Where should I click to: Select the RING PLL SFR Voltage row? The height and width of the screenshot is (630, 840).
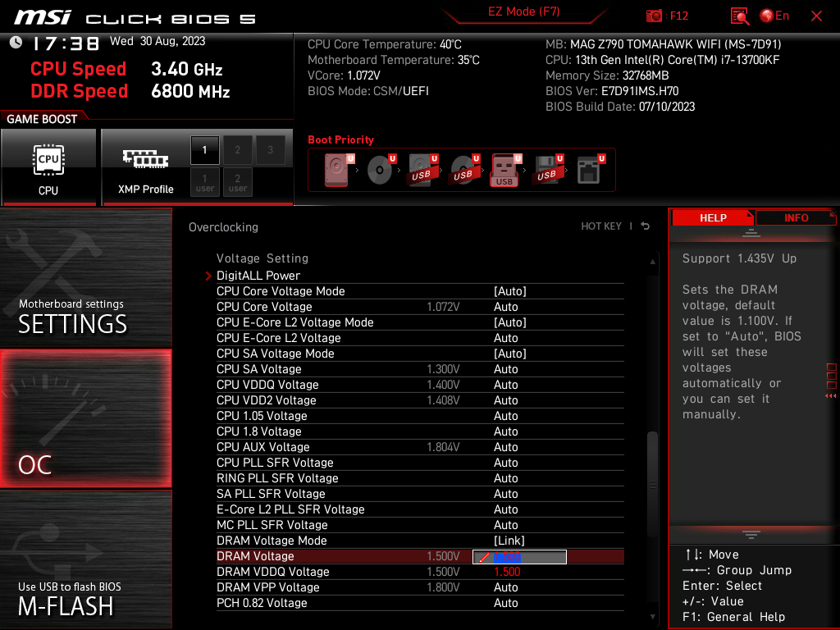[420, 477]
